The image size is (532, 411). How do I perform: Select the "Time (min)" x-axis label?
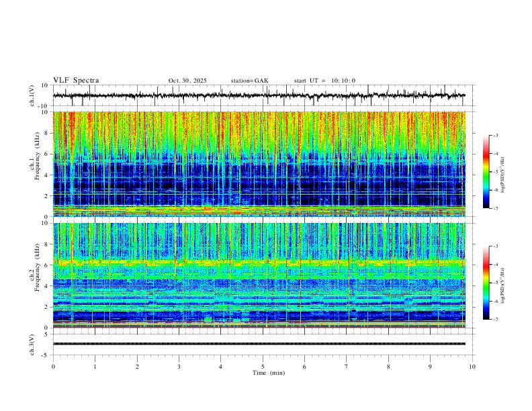point(269,373)
